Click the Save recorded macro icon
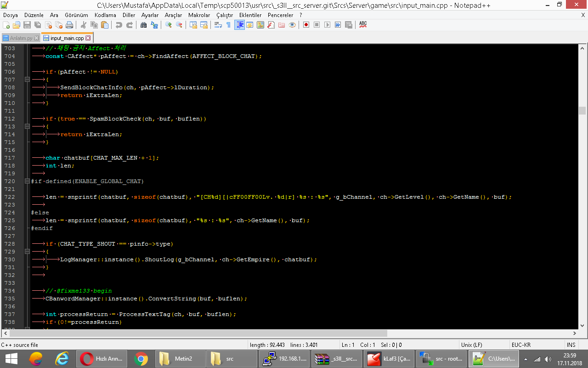This screenshot has width=588, height=368. point(349,25)
